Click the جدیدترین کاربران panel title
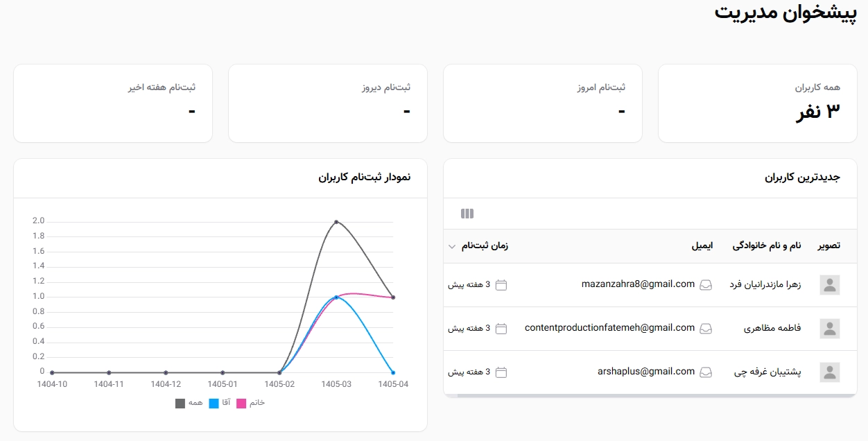The height and width of the screenshot is (441, 868). click(x=803, y=178)
